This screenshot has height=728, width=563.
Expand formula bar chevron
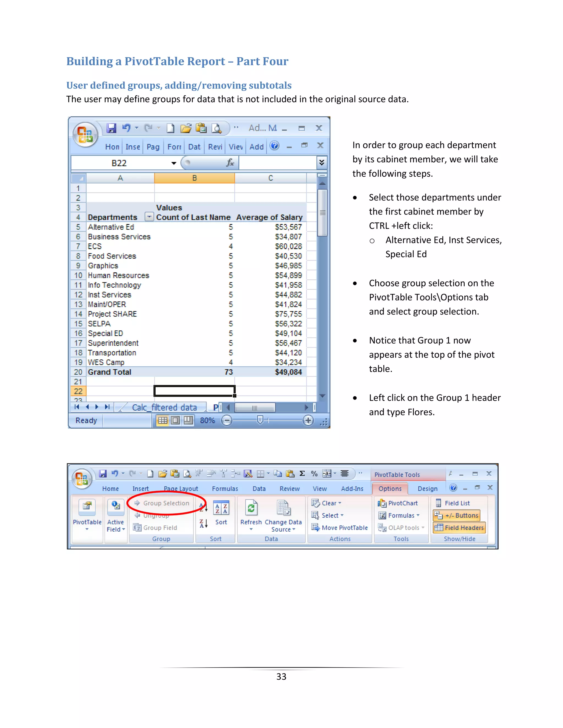pos(322,163)
